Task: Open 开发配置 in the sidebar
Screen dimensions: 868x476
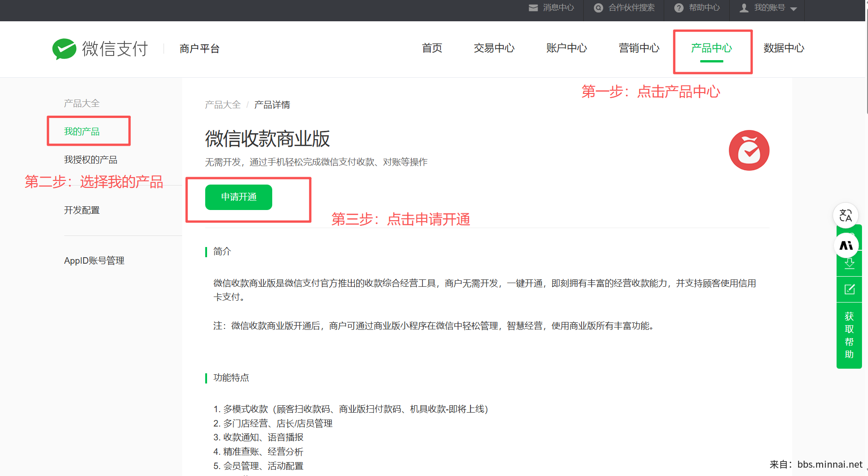Action: tap(82, 210)
